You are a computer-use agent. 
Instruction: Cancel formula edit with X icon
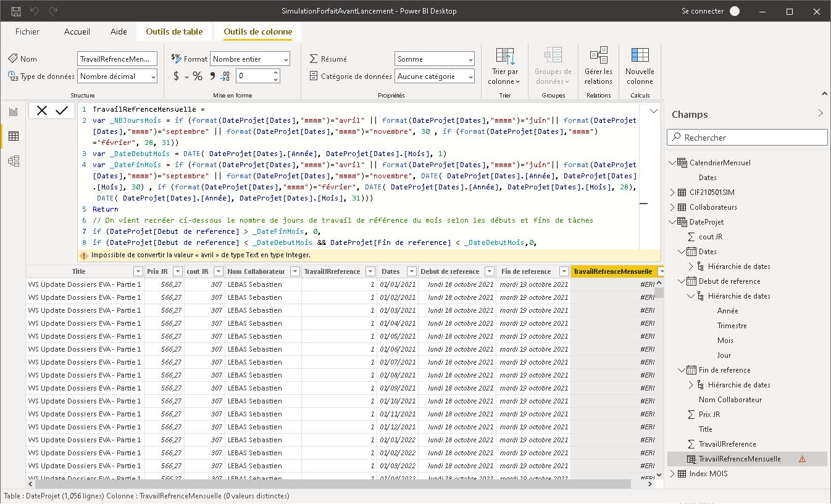tap(42, 110)
